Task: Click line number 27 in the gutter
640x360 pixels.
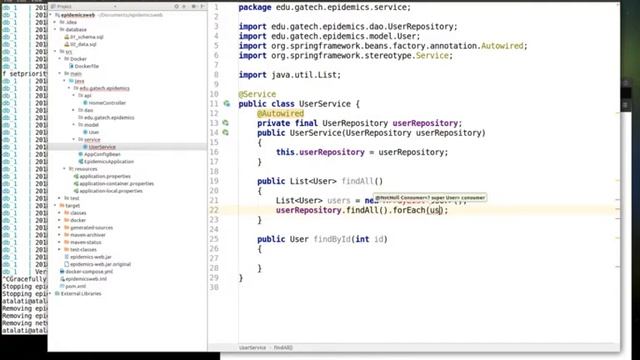Action: [x=214, y=259]
